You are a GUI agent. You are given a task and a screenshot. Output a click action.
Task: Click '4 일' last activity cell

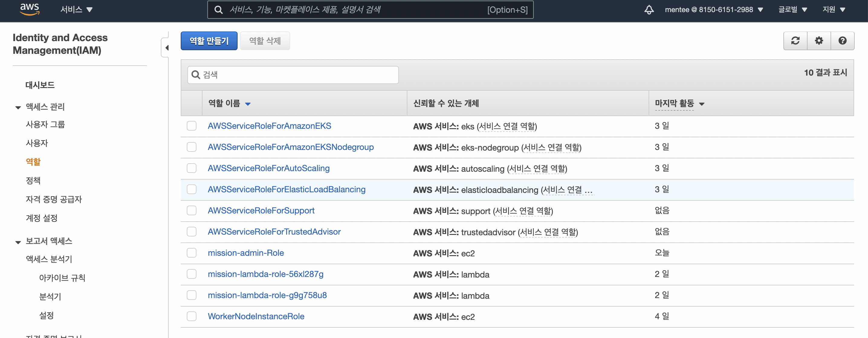pyautogui.click(x=662, y=316)
